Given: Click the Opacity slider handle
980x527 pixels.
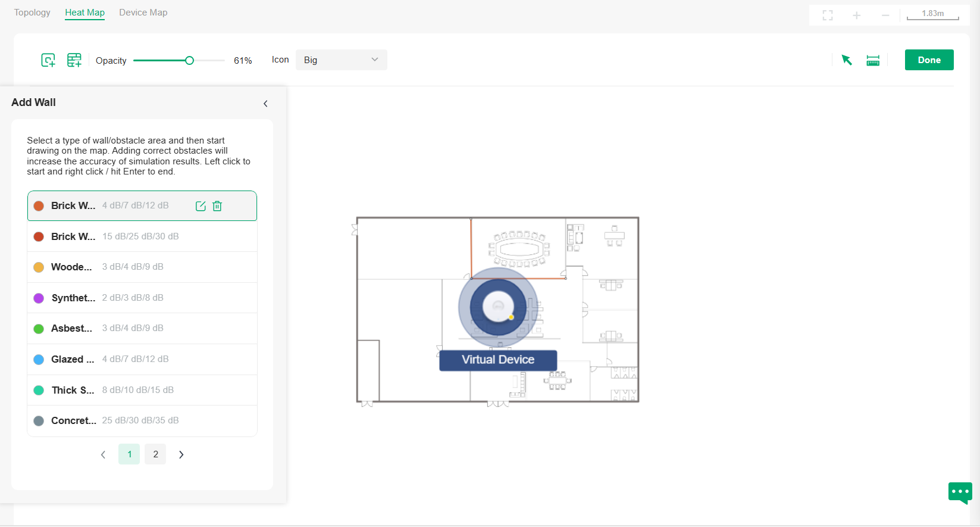Looking at the screenshot, I should click(x=189, y=61).
